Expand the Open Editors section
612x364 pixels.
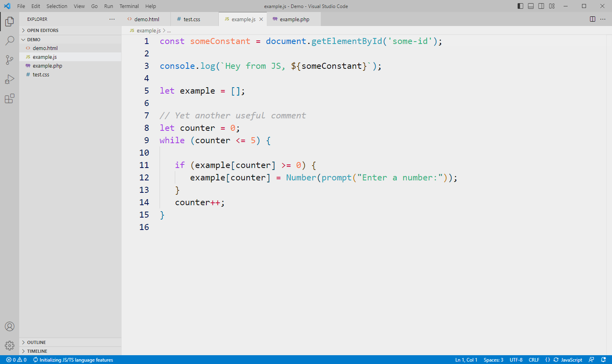pos(70,30)
